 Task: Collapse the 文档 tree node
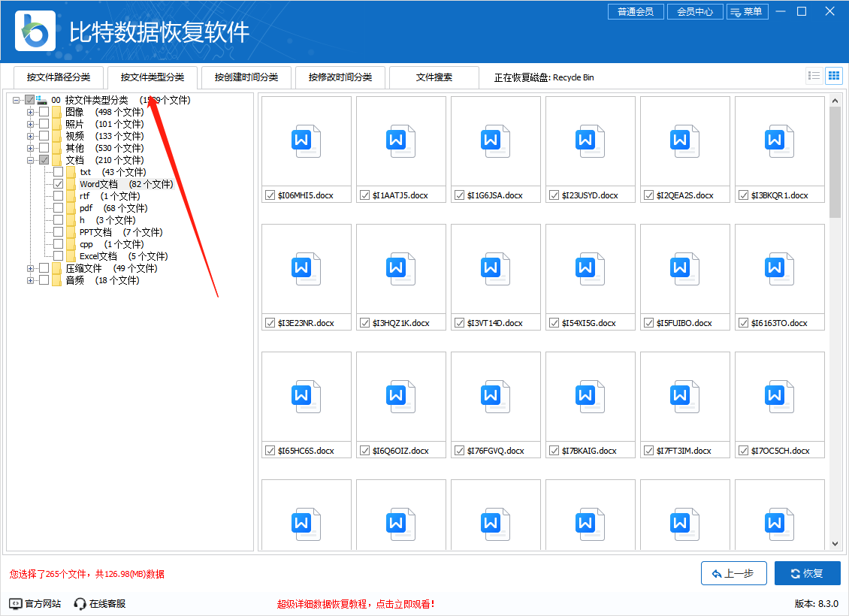(x=30, y=160)
